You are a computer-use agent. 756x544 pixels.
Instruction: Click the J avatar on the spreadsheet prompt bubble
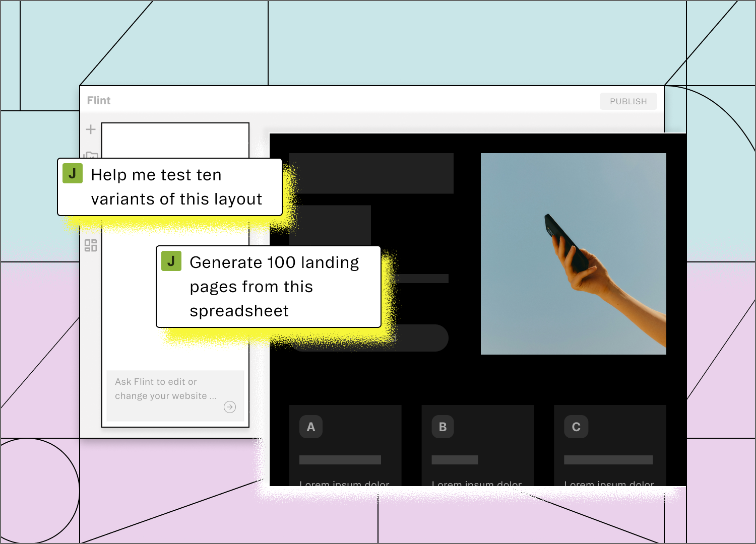(x=171, y=261)
